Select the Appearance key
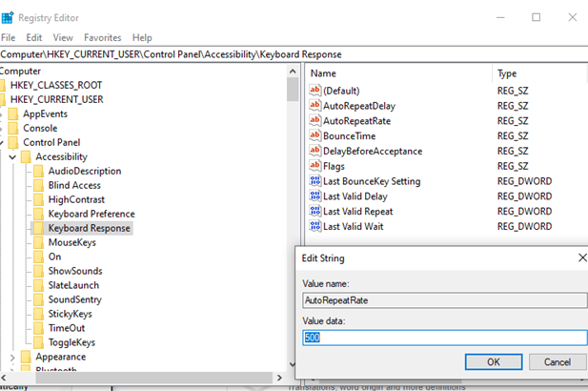588x391 pixels. click(61, 357)
